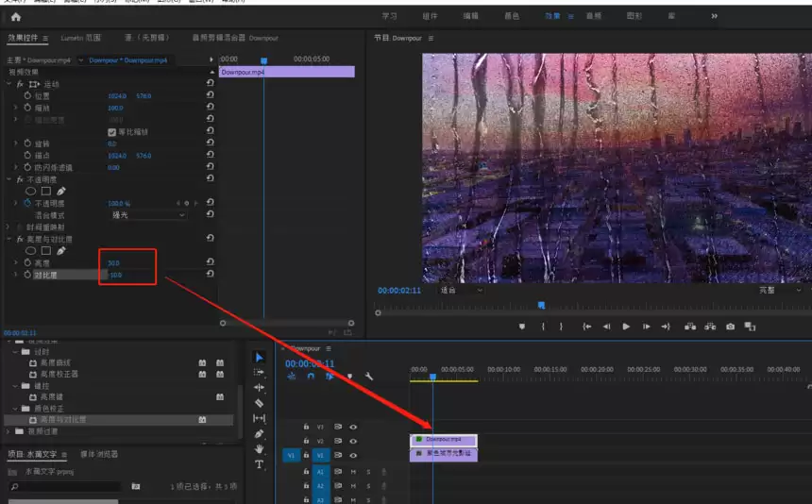Toggle visibility eye for track V2
Viewport: 812px width, 504px height.
click(353, 441)
